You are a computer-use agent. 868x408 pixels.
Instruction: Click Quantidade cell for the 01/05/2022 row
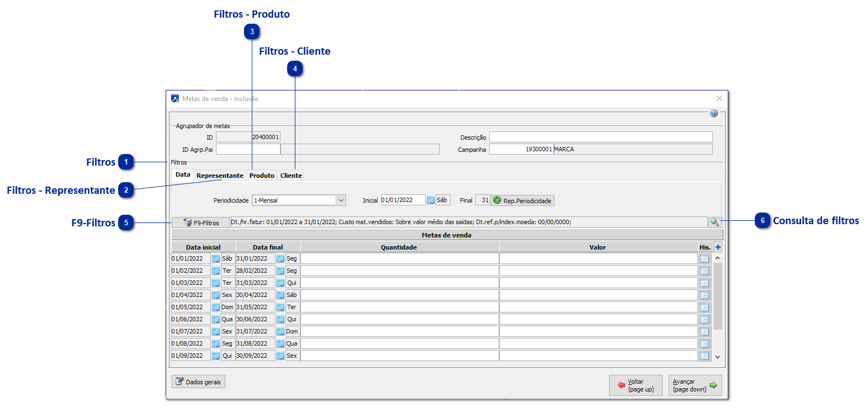[399, 307]
